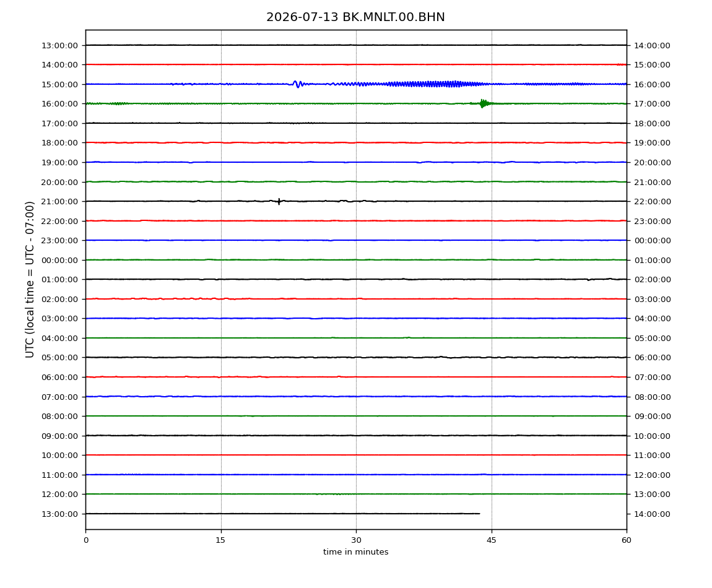Click the blue wave onset pulse on the 15:00 trace
Image resolution: width=712 pixels, height=588 pixels.
pos(298,84)
